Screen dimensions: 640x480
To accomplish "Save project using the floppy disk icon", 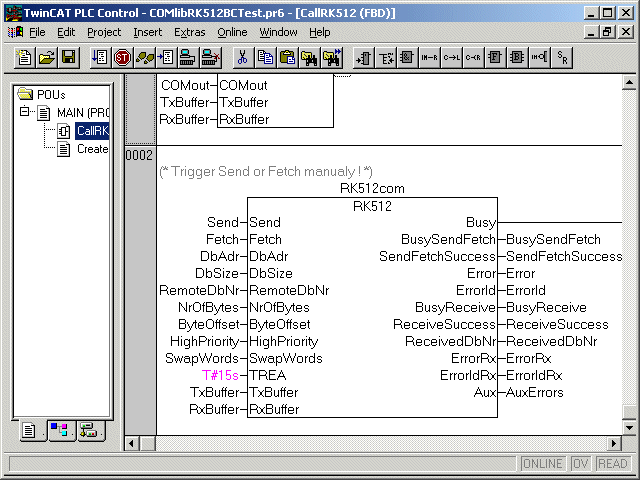I will click(69, 58).
